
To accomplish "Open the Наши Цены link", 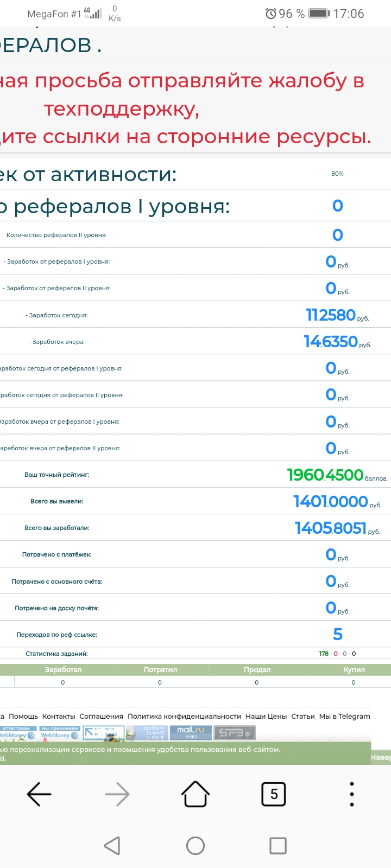I will [266, 716].
